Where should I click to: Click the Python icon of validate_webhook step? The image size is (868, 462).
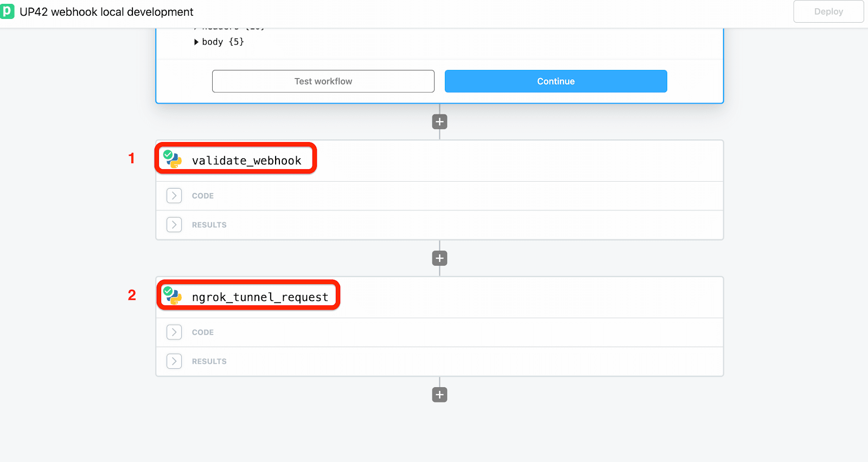(173, 159)
